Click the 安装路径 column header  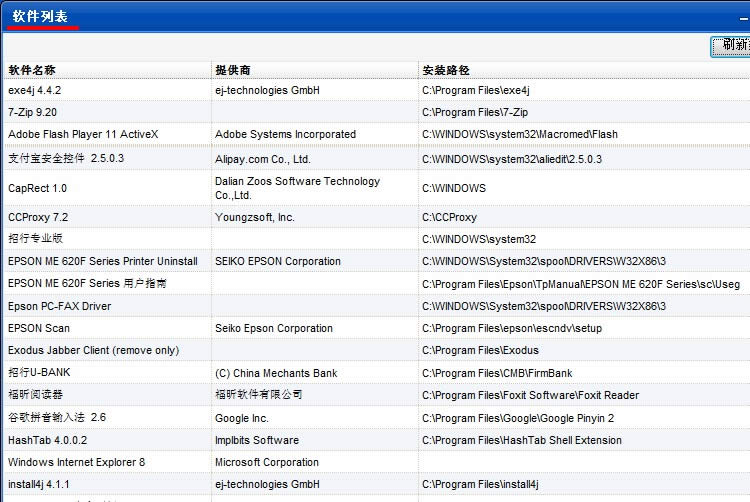pyautogui.click(x=446, y=70)
